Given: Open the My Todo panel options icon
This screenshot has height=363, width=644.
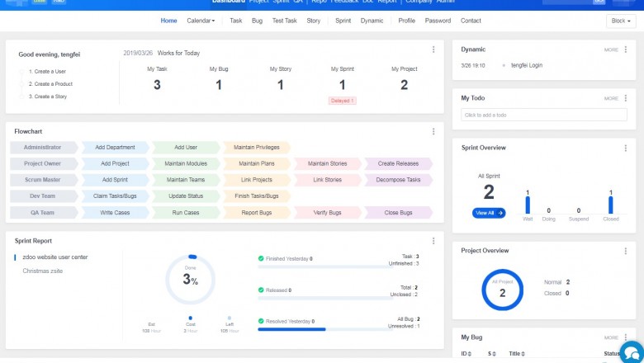Looking at the screenshot, I should [626, 98].
